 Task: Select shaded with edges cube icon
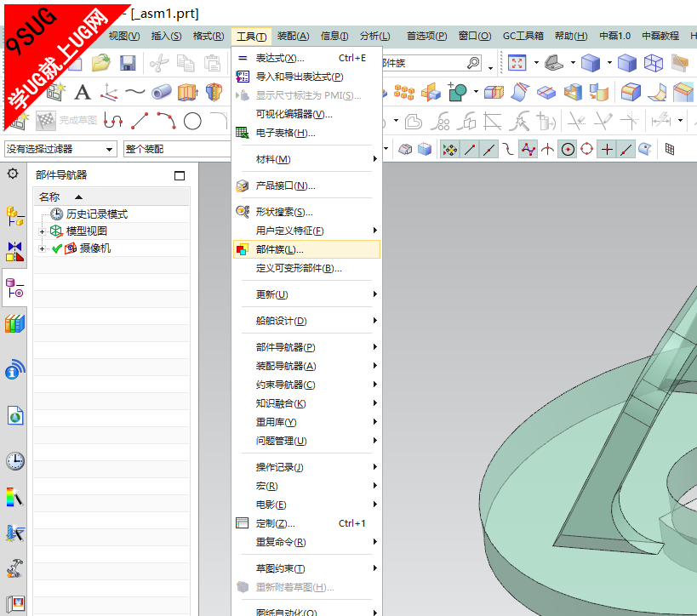click(591, 63)
